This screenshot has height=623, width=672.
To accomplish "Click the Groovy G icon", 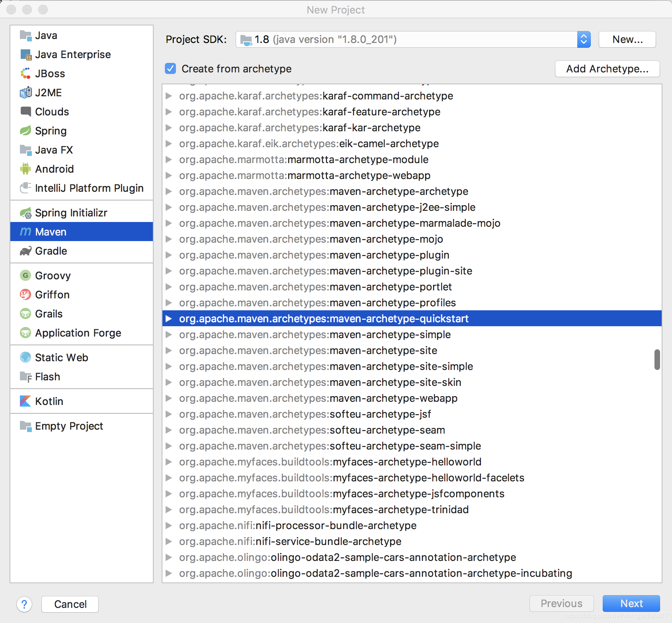I will (x=25, y=275).
